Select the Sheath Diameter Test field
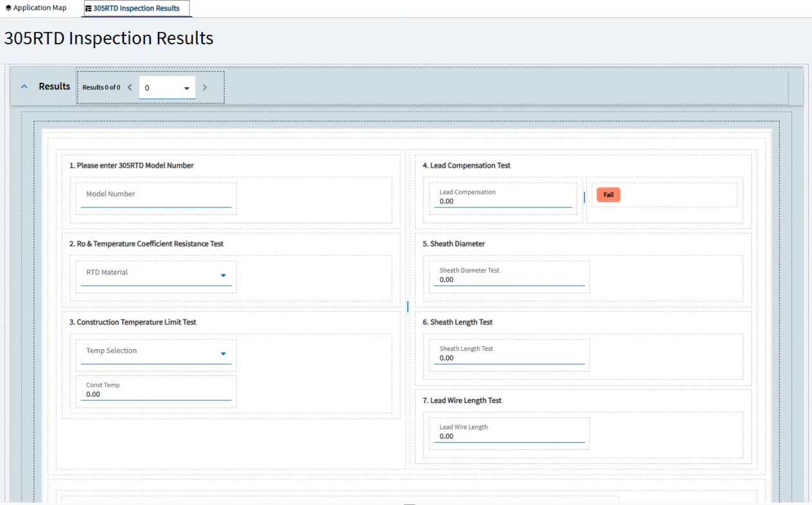Screen dimensions: 812x505 click(x=509, y=279)
